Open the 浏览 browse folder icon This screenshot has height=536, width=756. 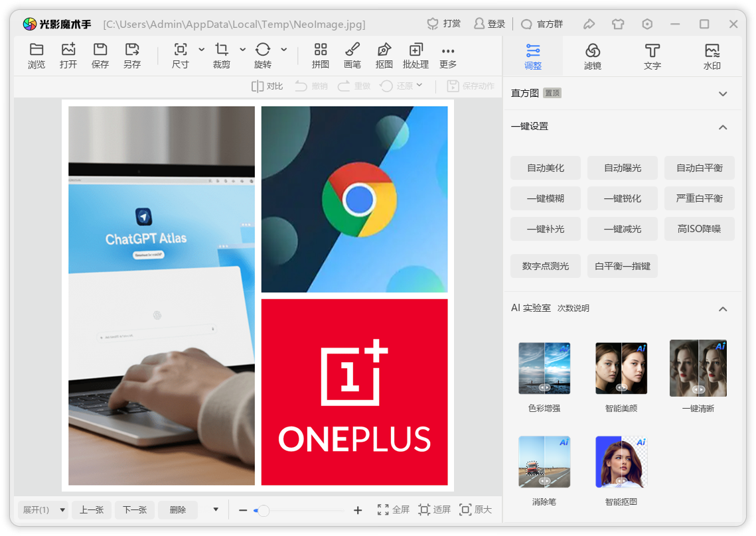click(x=37, y=56)
